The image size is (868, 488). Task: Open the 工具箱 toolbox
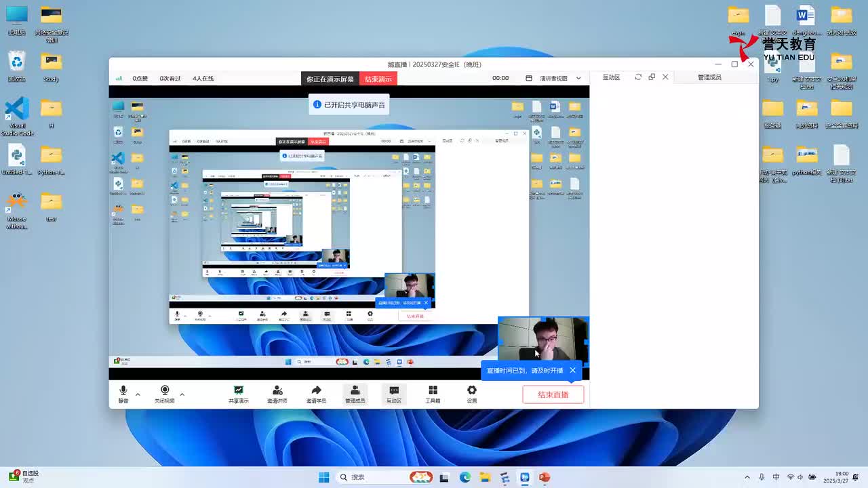coord(433,394)
